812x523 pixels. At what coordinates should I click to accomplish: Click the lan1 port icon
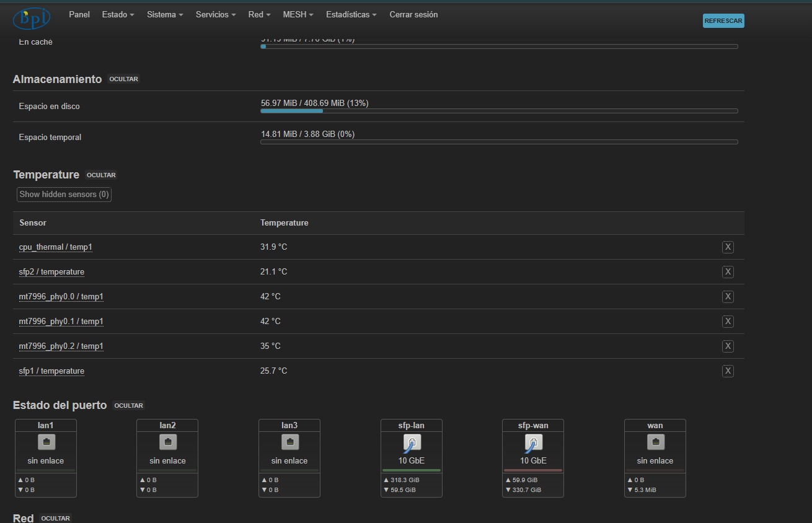[46, 442]
